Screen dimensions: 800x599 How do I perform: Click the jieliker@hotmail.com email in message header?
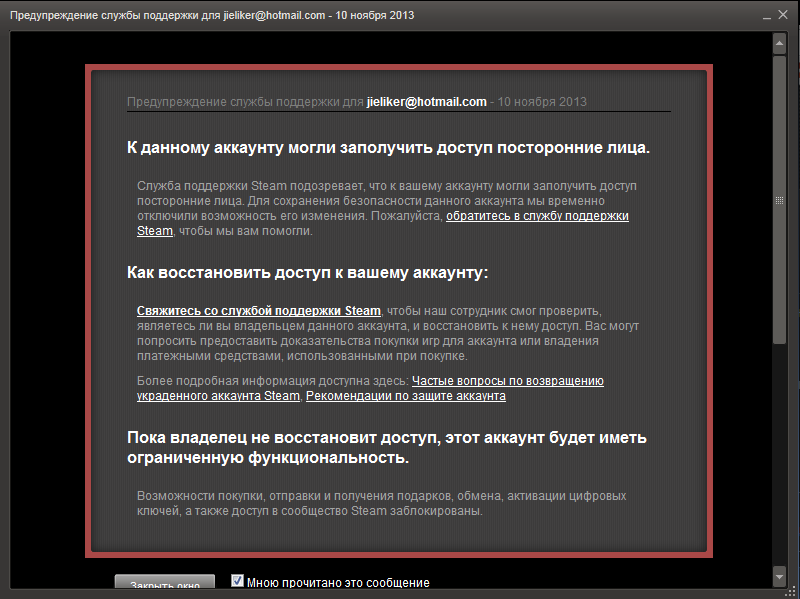pyautogui.click(x=427, y=102)
